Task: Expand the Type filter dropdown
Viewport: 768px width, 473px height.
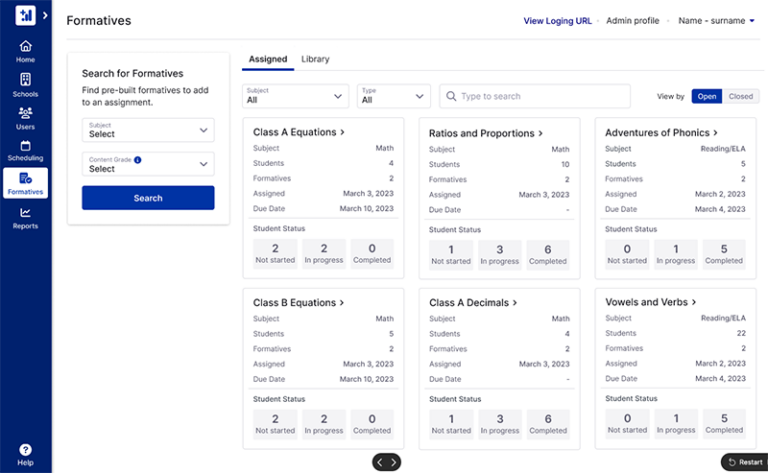Action: point(393,96)
